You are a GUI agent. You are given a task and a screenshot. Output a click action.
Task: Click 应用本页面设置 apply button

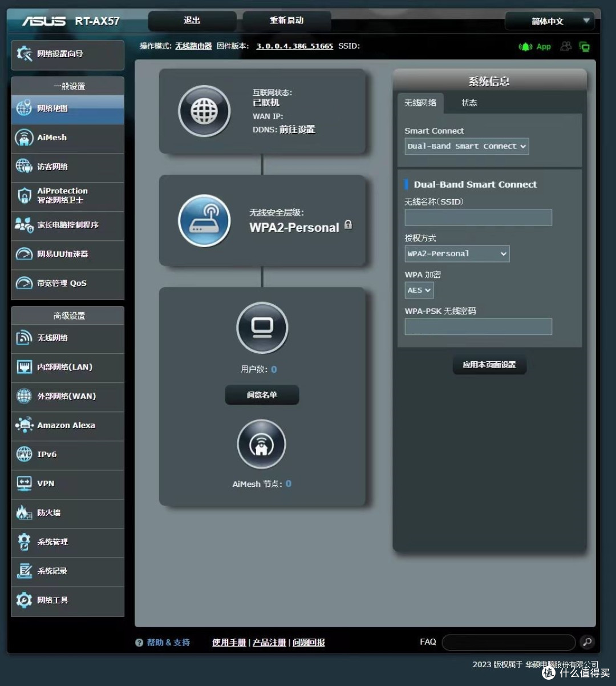[489, 365]
